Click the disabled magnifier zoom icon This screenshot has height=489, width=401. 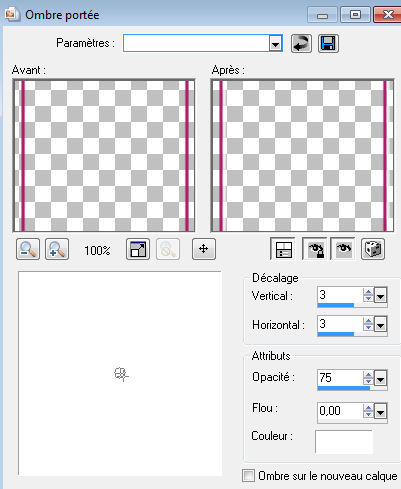168,249
